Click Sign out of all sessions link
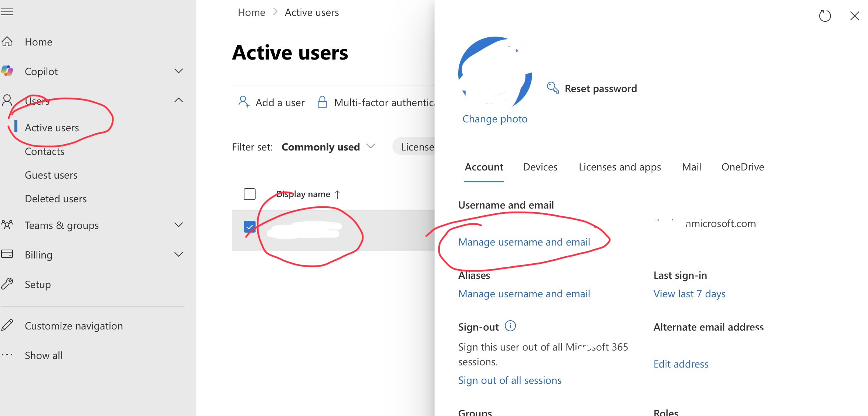Viewport: 868px width, 416px height. 510,380
